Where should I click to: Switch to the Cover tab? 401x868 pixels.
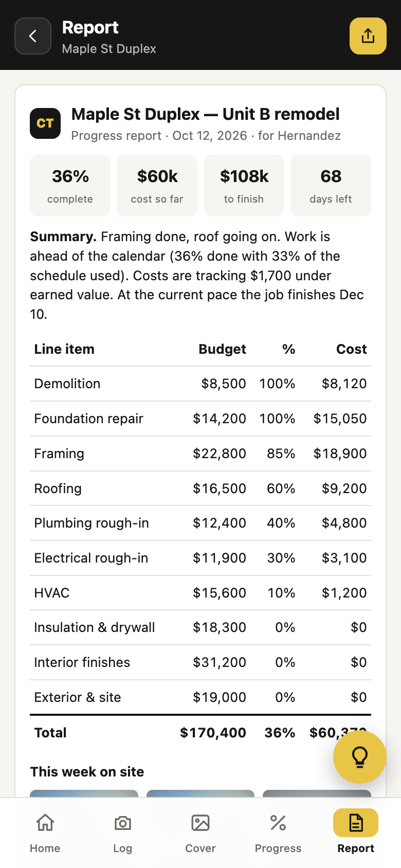tap(200, 833)
